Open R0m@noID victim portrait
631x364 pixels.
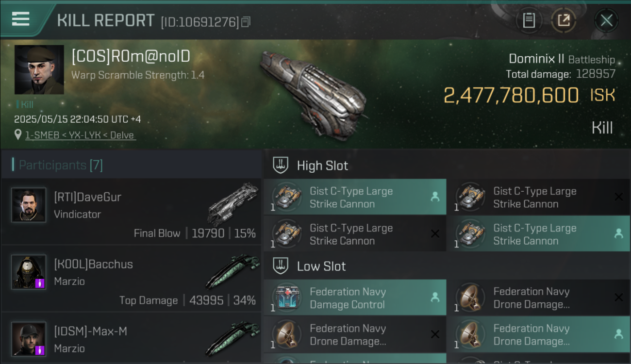[39, 69]
